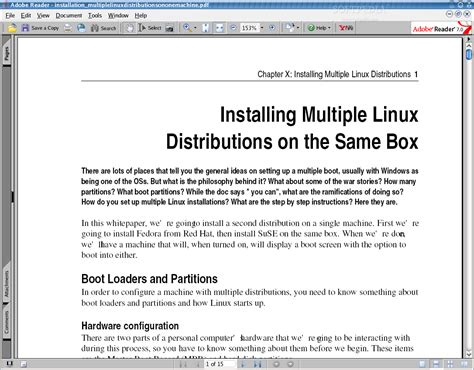Viewport: 474px width, 370px height.
Task: Expand the rotate view dropdown arrow
Action: [x=298, y=28]
